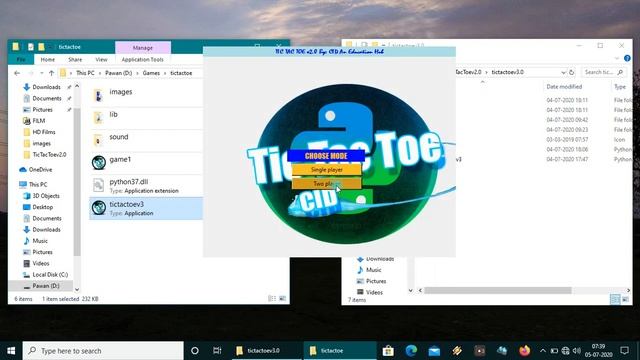Open HD Films folder in sidebar
640x360 pixels.
pos(44,132)
